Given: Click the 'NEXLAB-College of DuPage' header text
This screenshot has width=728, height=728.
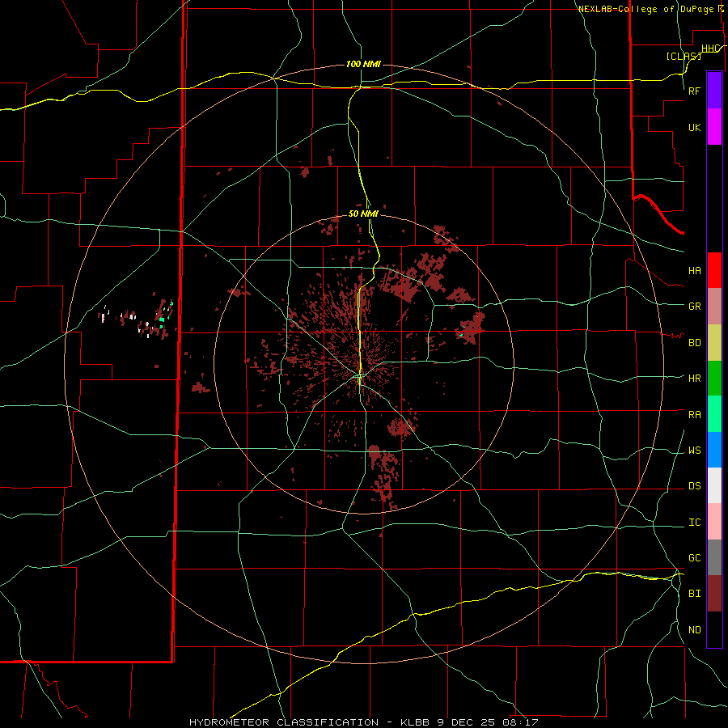Looking at the screenshot, I should (x=645, y=9).
